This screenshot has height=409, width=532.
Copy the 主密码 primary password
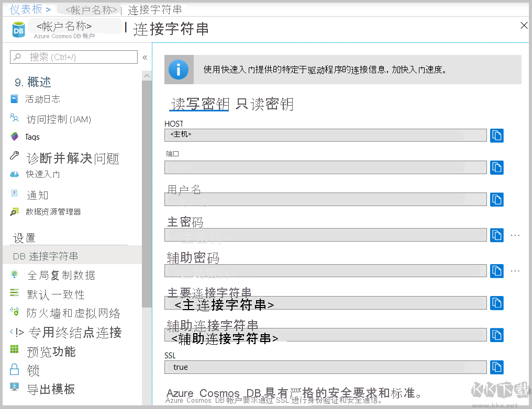497,235
